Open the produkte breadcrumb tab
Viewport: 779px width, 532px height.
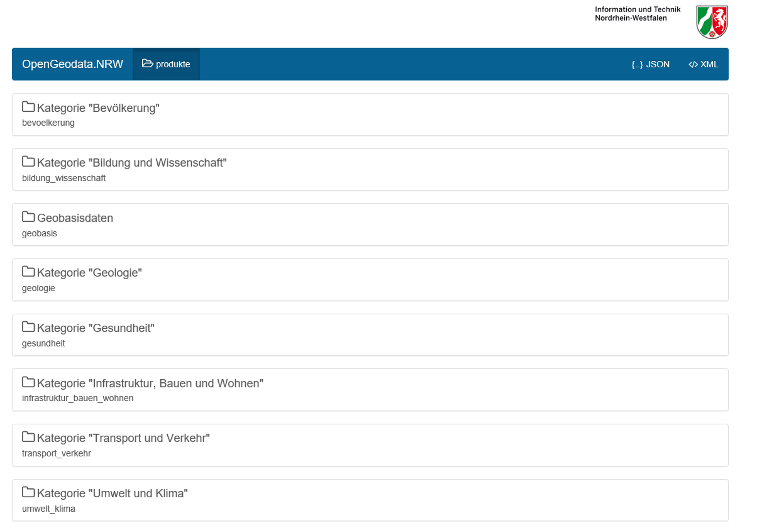point(166,64)
